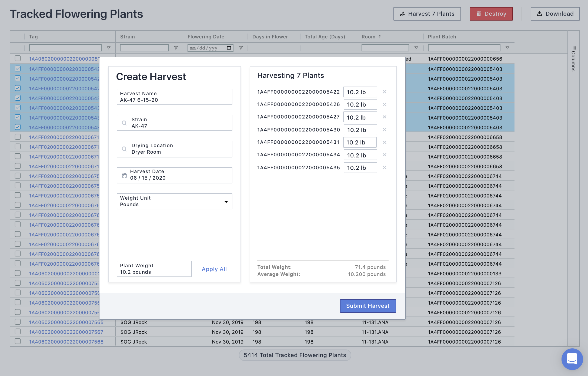Check the checkbox for tag ending 7568
This screenshot has width=588, height=376.
click(x=18, y=341)
